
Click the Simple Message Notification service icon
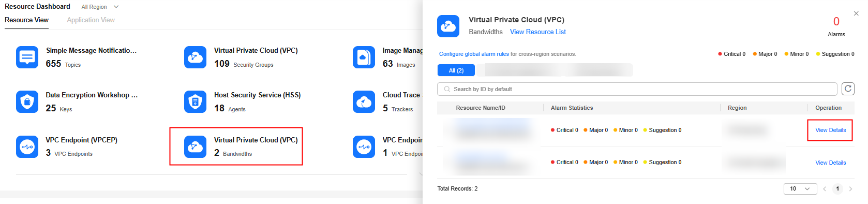(27, 57)
